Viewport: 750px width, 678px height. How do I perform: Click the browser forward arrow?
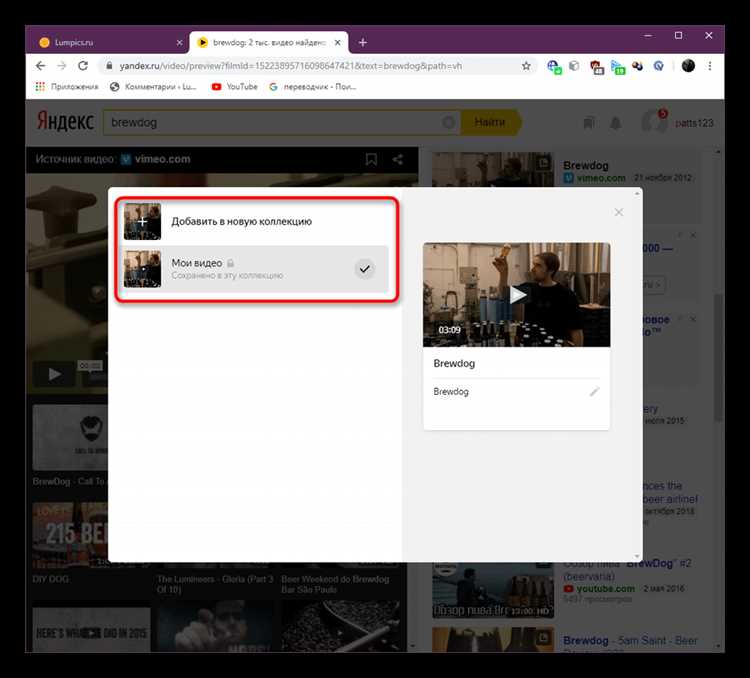(61, 66)
